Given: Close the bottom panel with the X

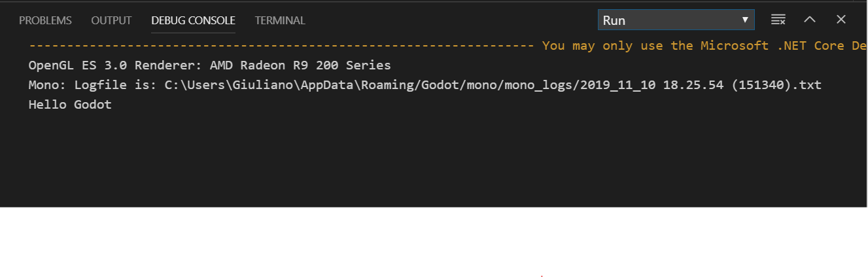Looking at the screenshot, I should tap(841, 20).
